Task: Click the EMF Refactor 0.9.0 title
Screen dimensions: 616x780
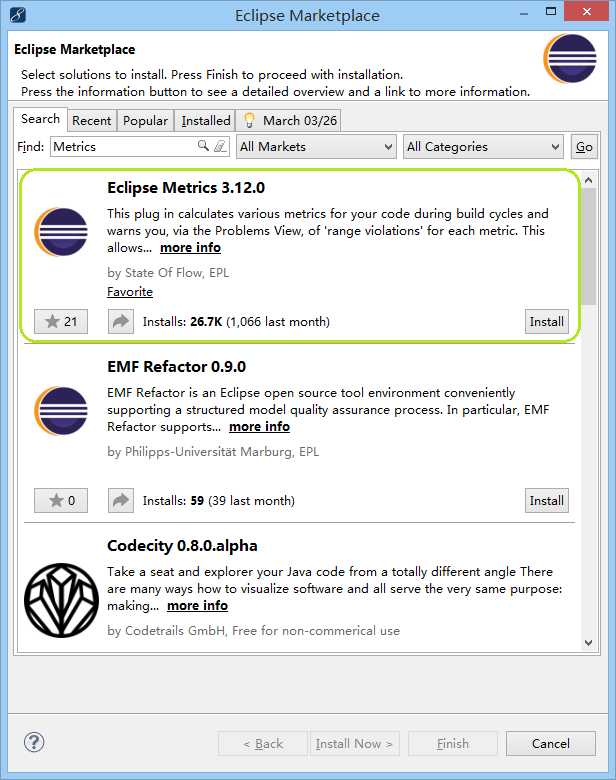Action: point(177,367)
